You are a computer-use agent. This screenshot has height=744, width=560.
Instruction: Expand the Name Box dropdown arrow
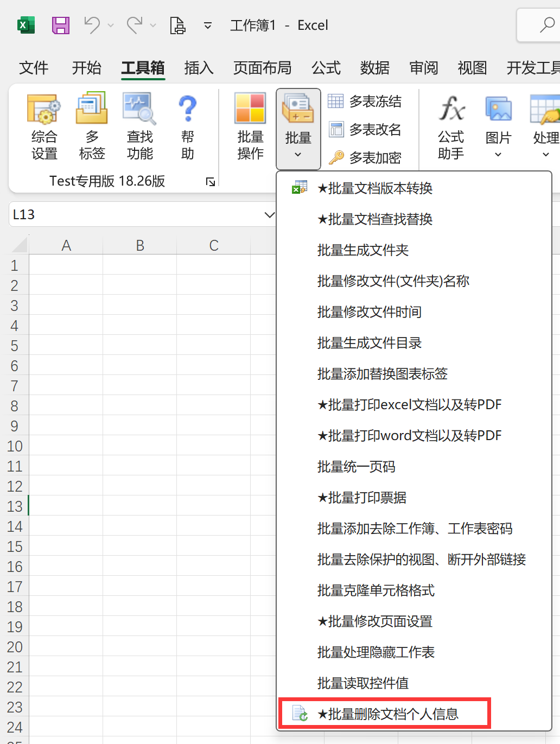pyautogui.click(x=269, y=215)
